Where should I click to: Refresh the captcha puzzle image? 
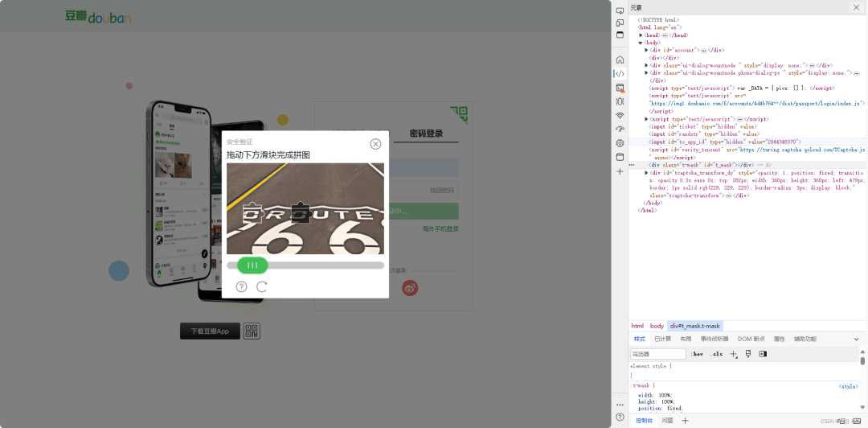click(262, 286)
